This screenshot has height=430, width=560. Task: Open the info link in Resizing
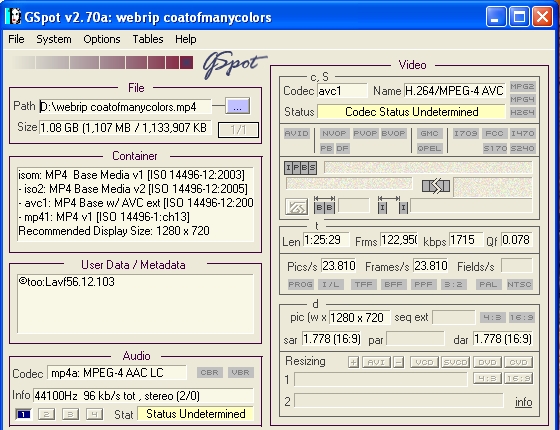[524, 402]
